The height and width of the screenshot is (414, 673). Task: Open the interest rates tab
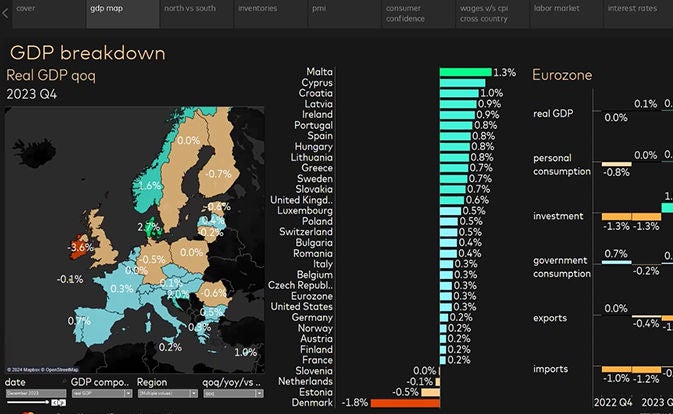tap(633, 8)
